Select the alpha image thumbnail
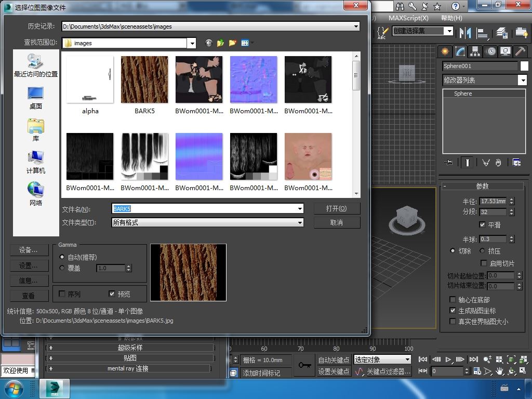532x399 pixels. (x=90, y=79)
